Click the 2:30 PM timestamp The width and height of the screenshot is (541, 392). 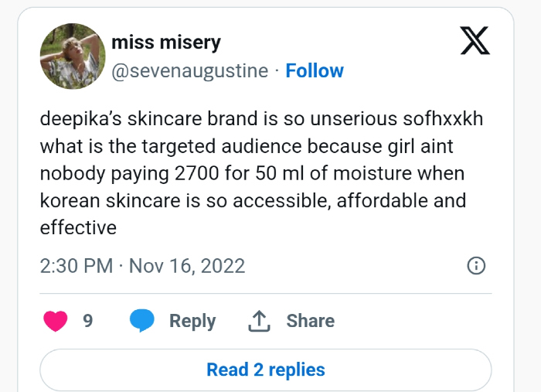(x=76, y=267)
